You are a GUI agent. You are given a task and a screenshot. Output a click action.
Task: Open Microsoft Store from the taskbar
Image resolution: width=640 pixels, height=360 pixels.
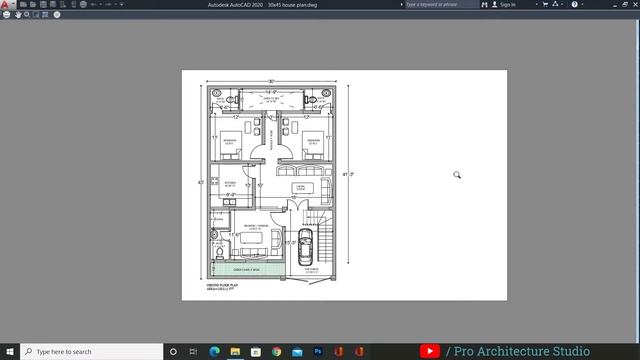coord(256,351)
